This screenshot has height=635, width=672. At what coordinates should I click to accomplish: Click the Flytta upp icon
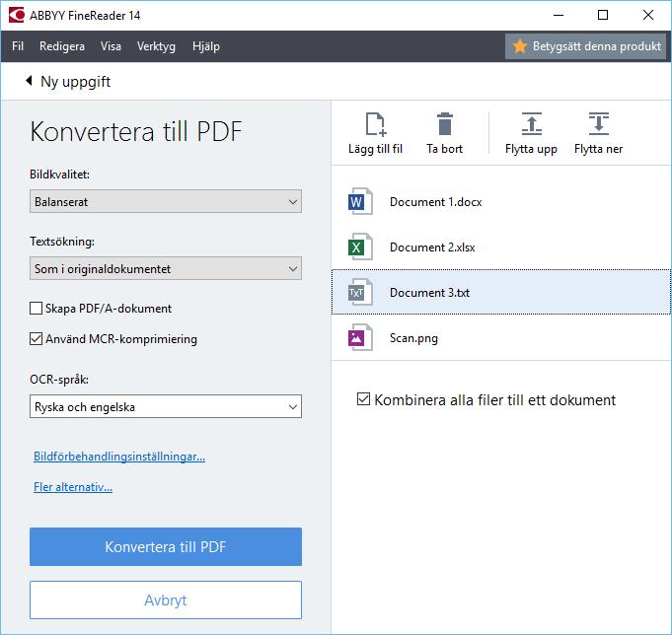tap(532, 123)
